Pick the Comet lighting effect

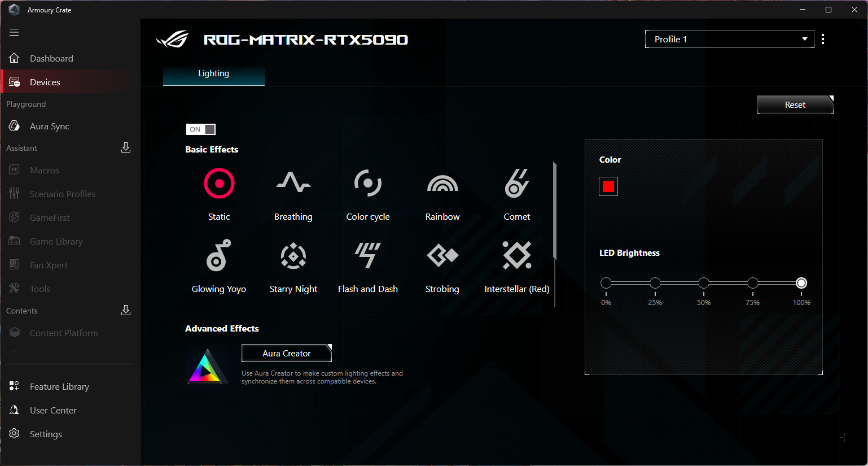point(516,184)
